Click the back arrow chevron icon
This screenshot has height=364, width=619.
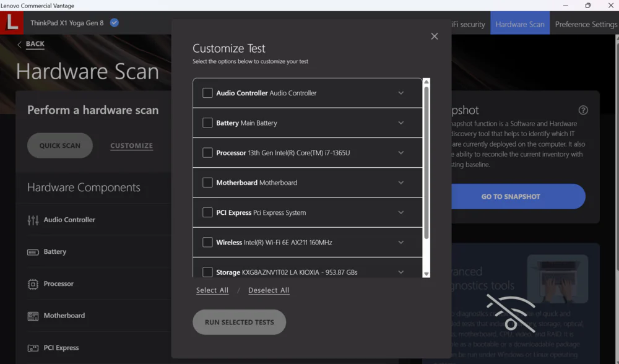point(19,45)
